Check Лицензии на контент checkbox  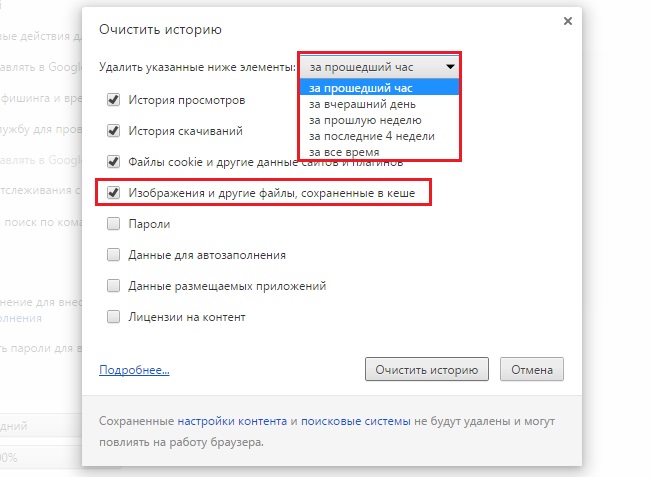click(x=113, y=317)
